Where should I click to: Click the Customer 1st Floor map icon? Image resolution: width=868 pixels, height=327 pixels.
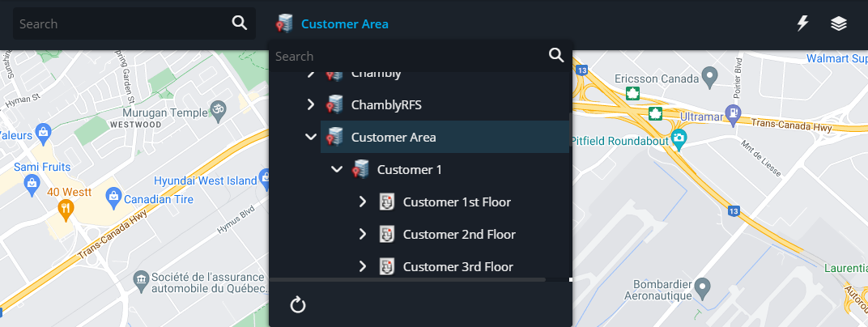tap(387, 202)
